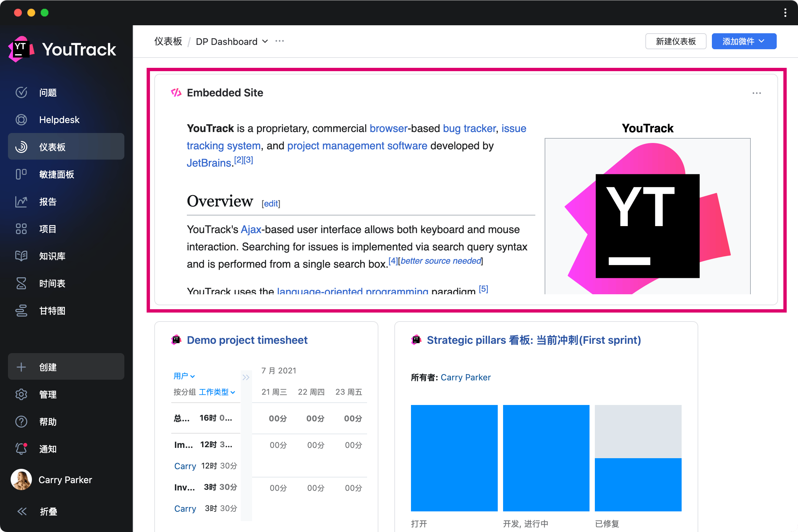Open the Gantt chart icon

pos(21,311)
